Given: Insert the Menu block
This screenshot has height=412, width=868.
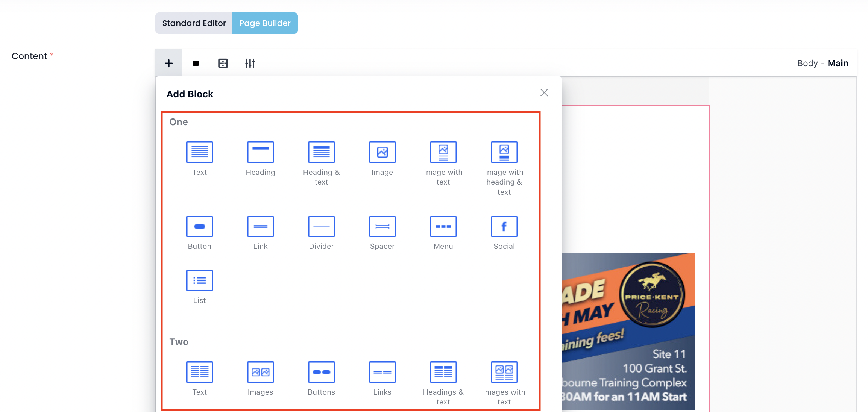Looking at the screenshot, I should coord(443,226).
